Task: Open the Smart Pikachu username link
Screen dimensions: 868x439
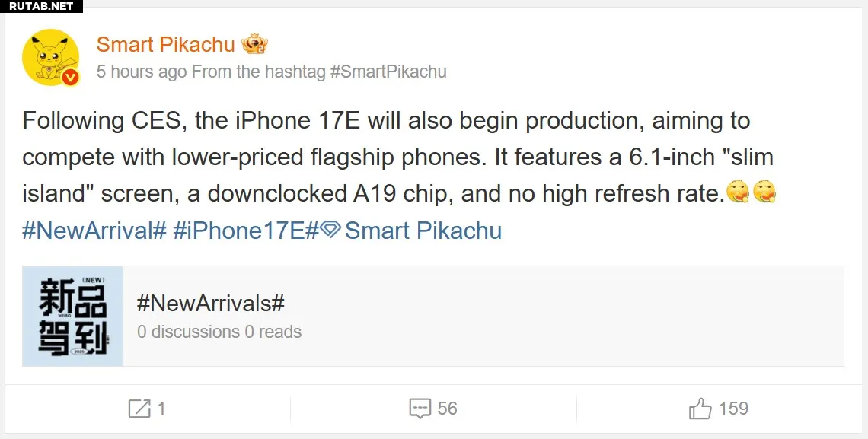Action: [x=165, y=44]
